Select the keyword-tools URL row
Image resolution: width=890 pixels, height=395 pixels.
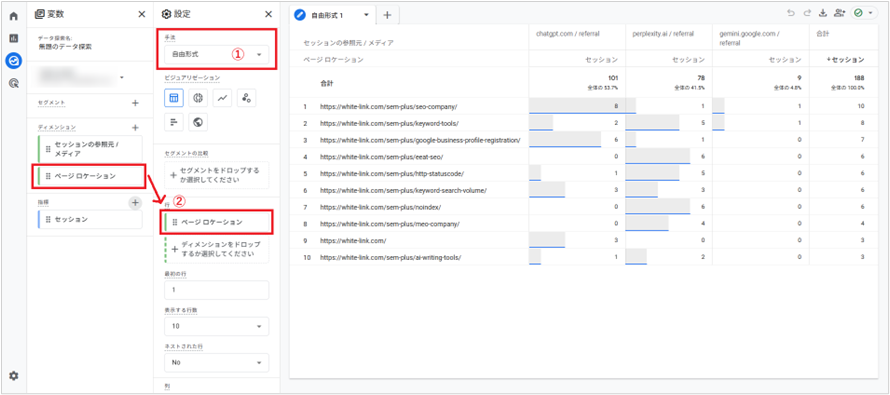(389, 123)
